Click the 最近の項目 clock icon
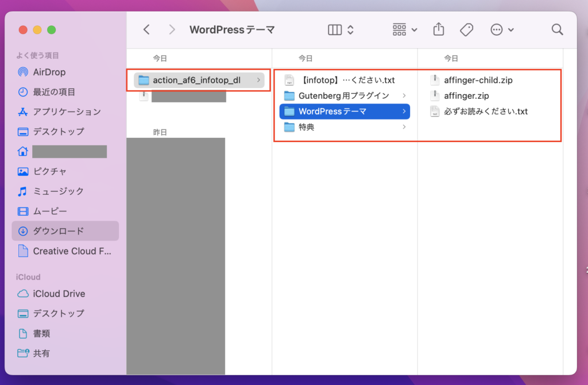 [x=23, y=92]
